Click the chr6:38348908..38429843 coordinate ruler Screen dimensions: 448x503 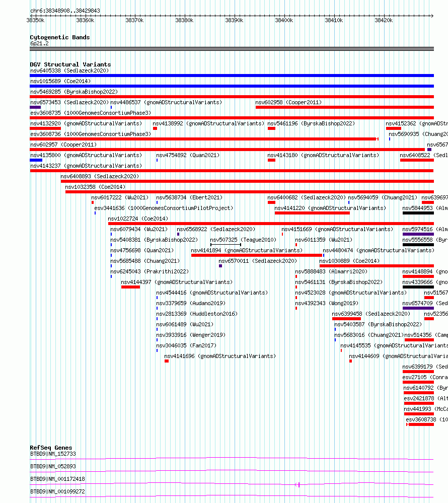coord(232,16)
